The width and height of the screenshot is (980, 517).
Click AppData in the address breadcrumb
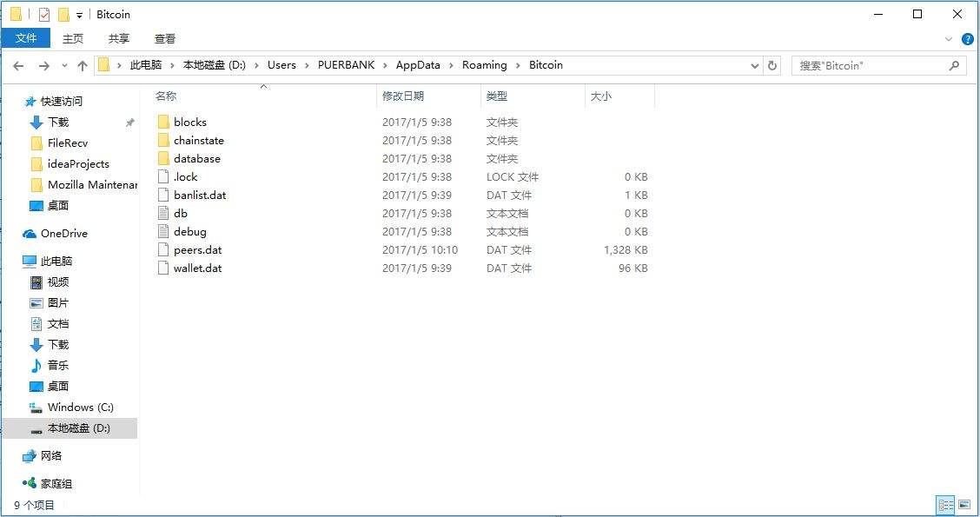point(418,65)
